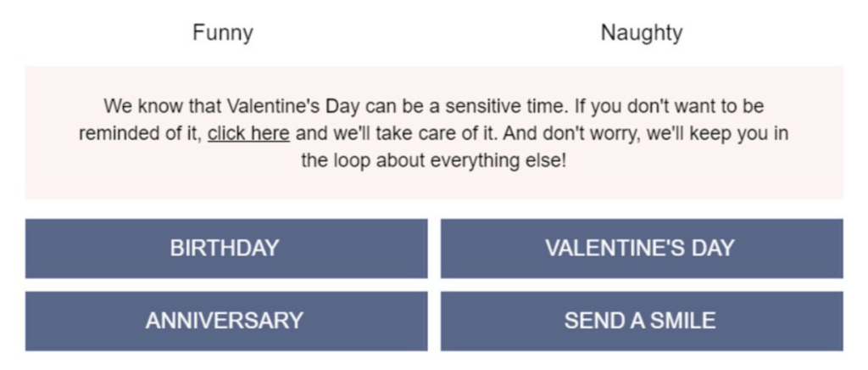Viewport: 868px width, 370px height.
Task: Click the Funny category label
Action: [x=222, y=33]
